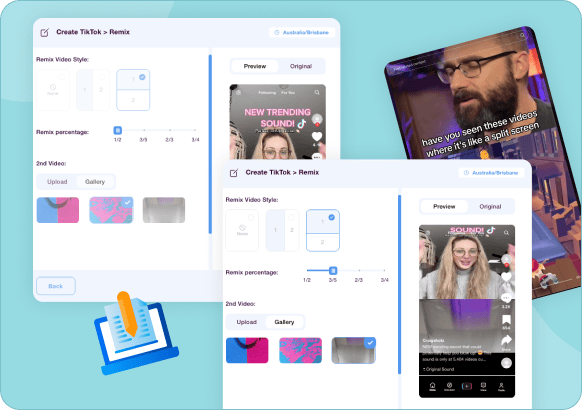The image size is (582, 410).
Task: Open the Upload tab in front window
Action: (246, 322)
